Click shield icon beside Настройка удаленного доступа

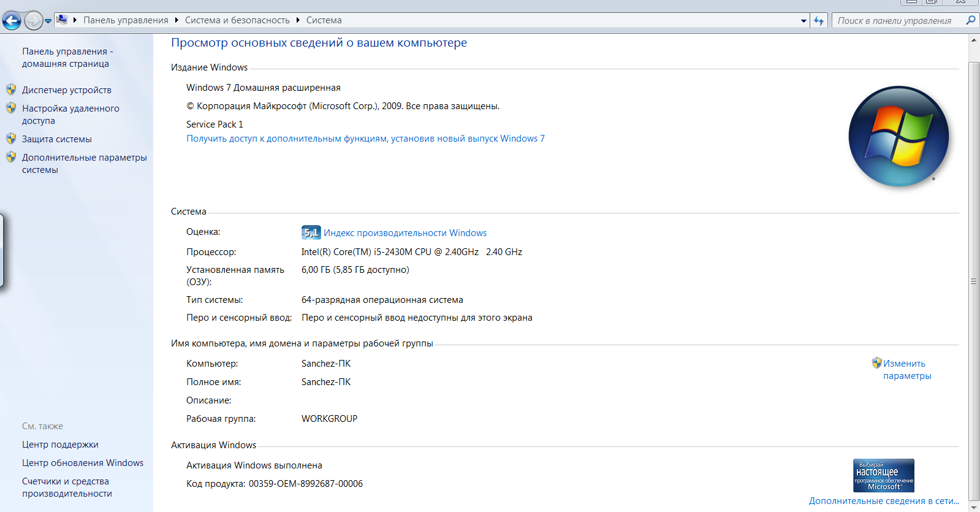11,108
